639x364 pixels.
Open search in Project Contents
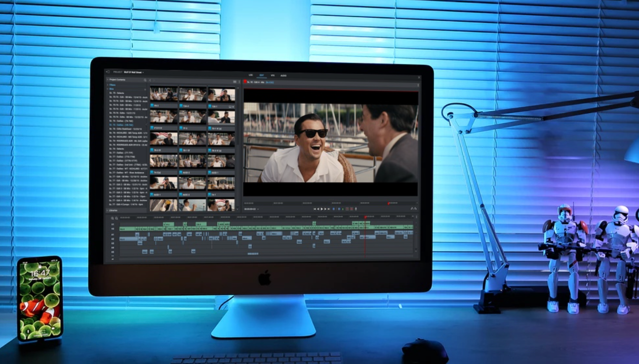[145, 80]
